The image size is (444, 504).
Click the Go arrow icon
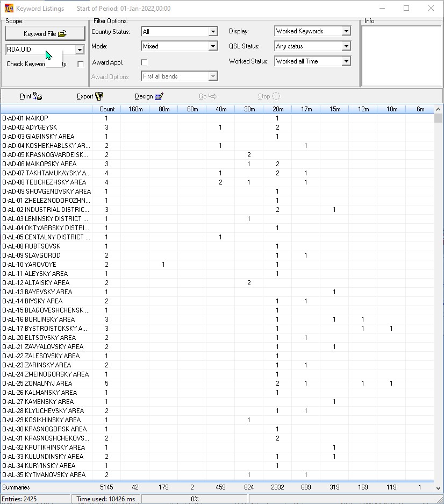point(213,96)
